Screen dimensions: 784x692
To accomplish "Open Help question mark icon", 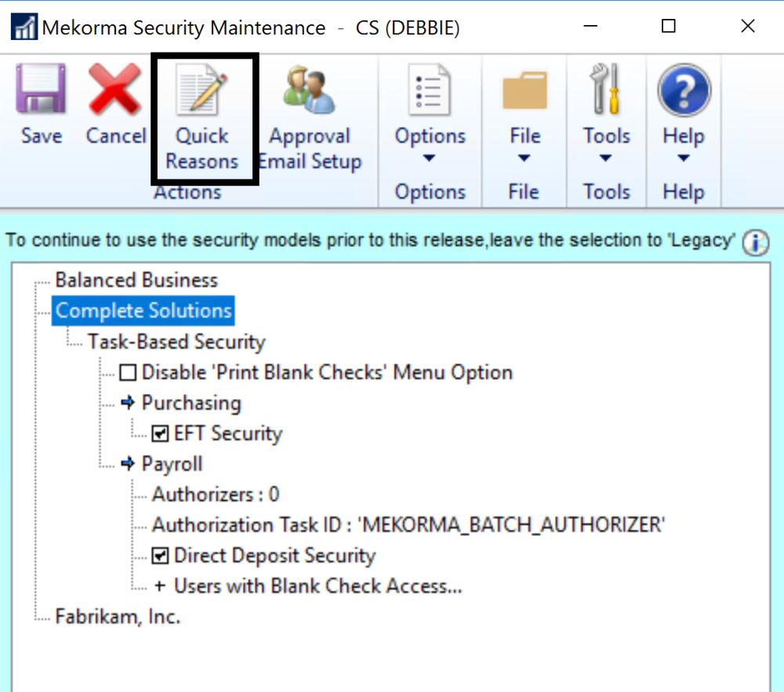I will tap(683, 90).
